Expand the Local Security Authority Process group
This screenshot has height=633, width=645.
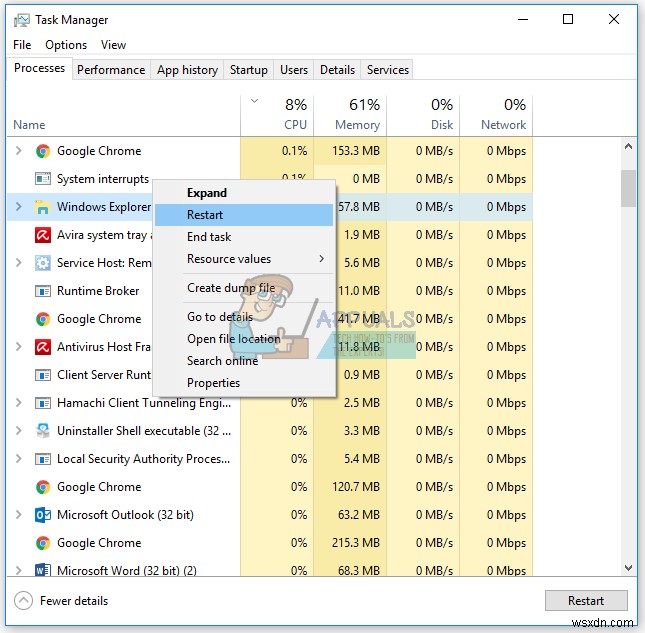tap(19, 458)
